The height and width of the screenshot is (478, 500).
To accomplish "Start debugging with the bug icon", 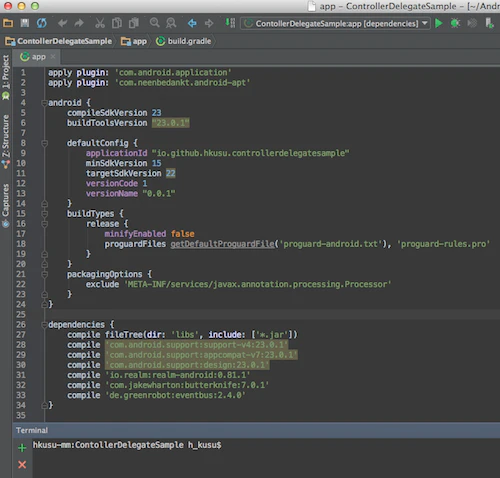I will pyautogui.click(x=455, y=23).
